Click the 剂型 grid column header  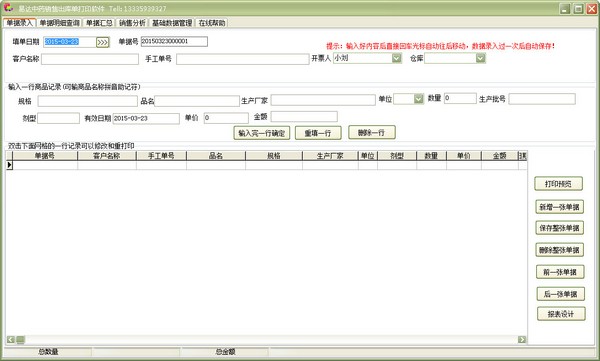397,156
